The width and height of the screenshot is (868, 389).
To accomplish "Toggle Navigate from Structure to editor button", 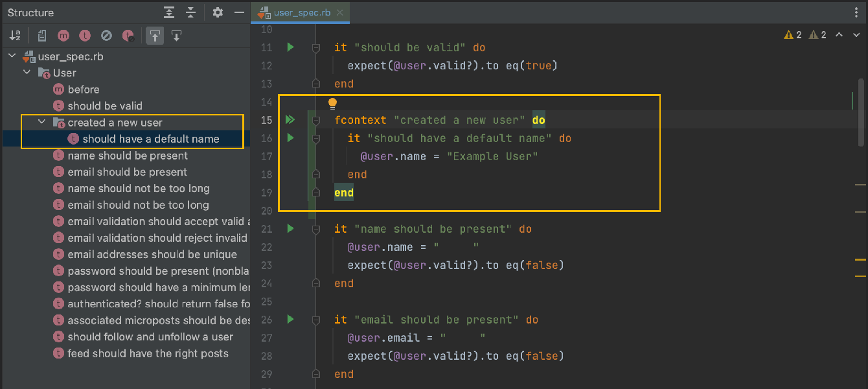I will click(x=176, y=36).
